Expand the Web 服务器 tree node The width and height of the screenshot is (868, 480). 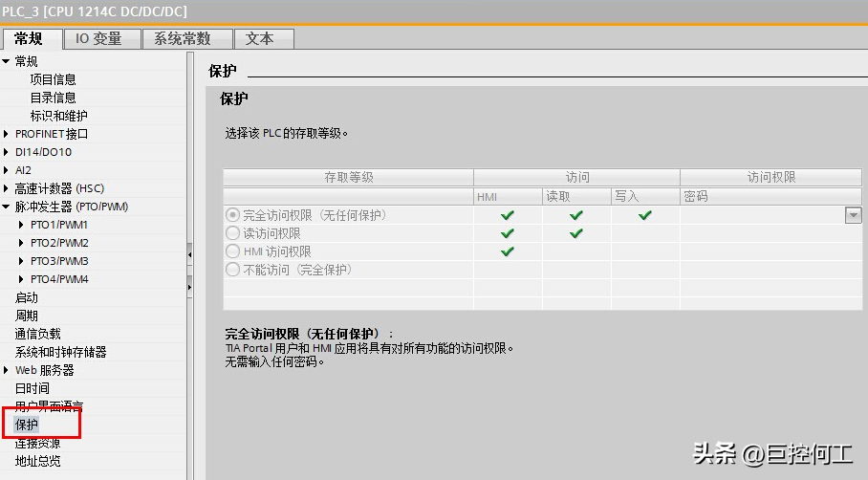point(6,370)
